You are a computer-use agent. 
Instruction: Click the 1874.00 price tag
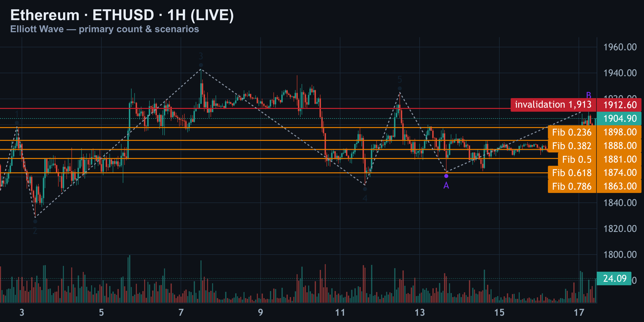coord(619,173)
